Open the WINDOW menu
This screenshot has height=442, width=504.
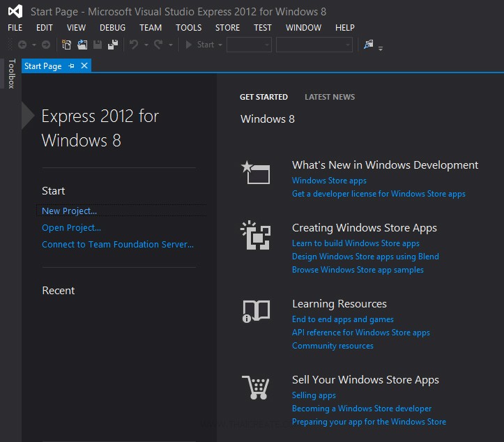click(303, 28)
